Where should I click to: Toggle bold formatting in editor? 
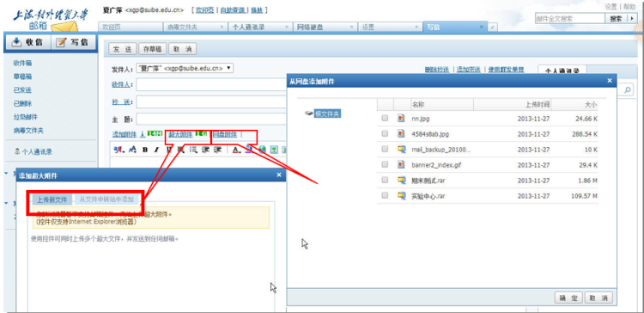(145, 150)
